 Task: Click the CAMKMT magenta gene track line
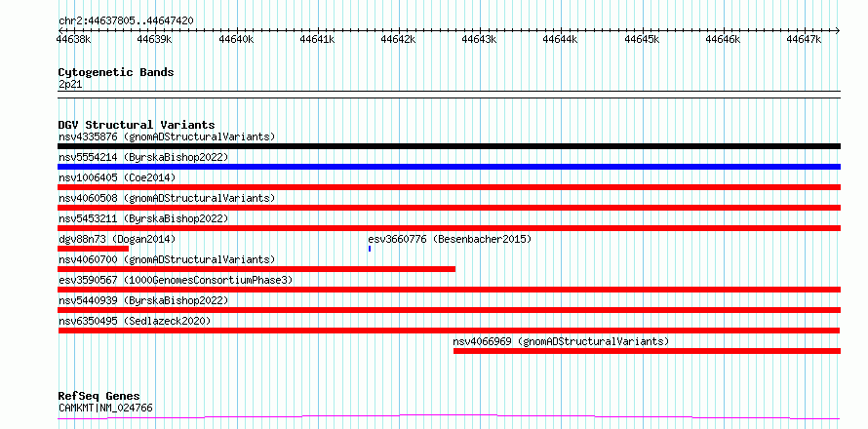click(449, 416)
